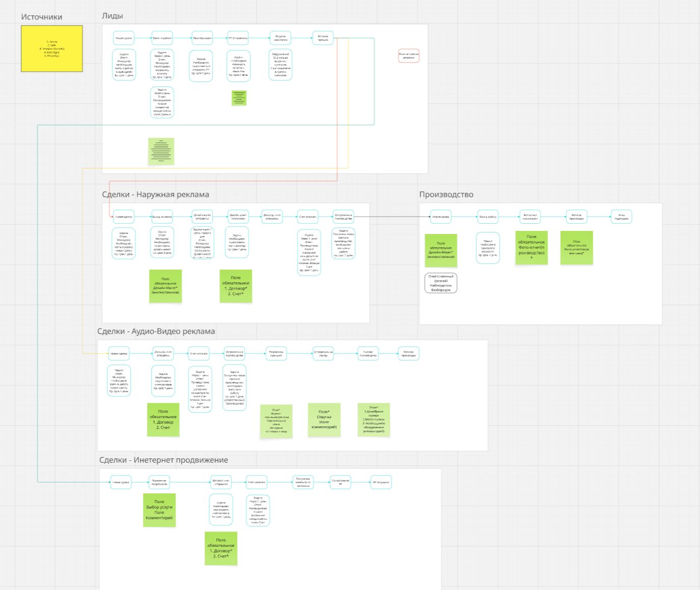Select the "Акты подписаны" stage in Производство

click(x=622, y=217)
